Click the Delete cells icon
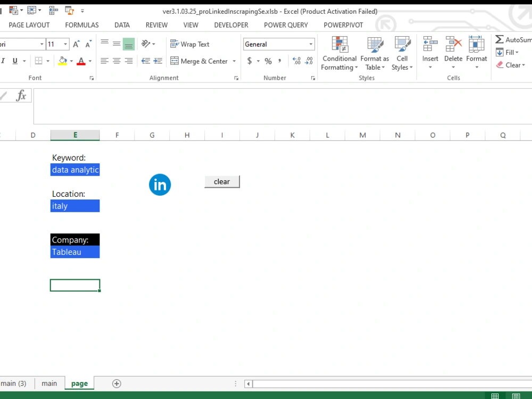Image resolution: width=532 pixels, height=399 pixels. [x=453, y=47]
